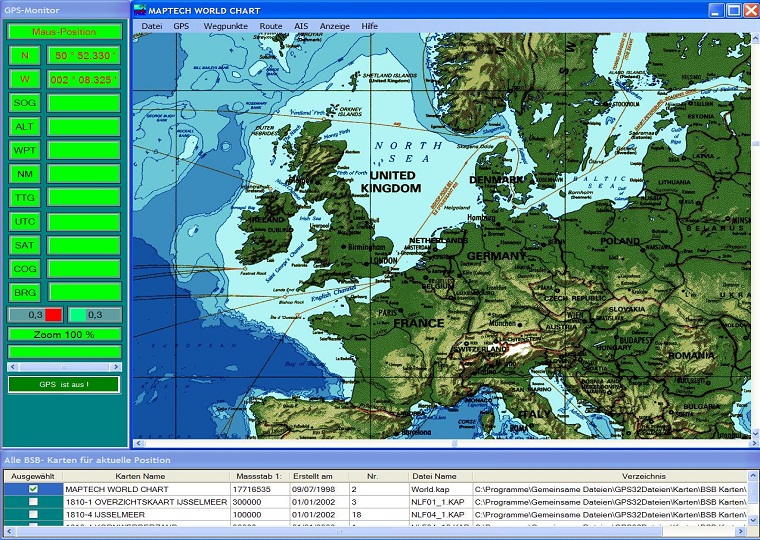Open the Route menu

click(270, 26)
